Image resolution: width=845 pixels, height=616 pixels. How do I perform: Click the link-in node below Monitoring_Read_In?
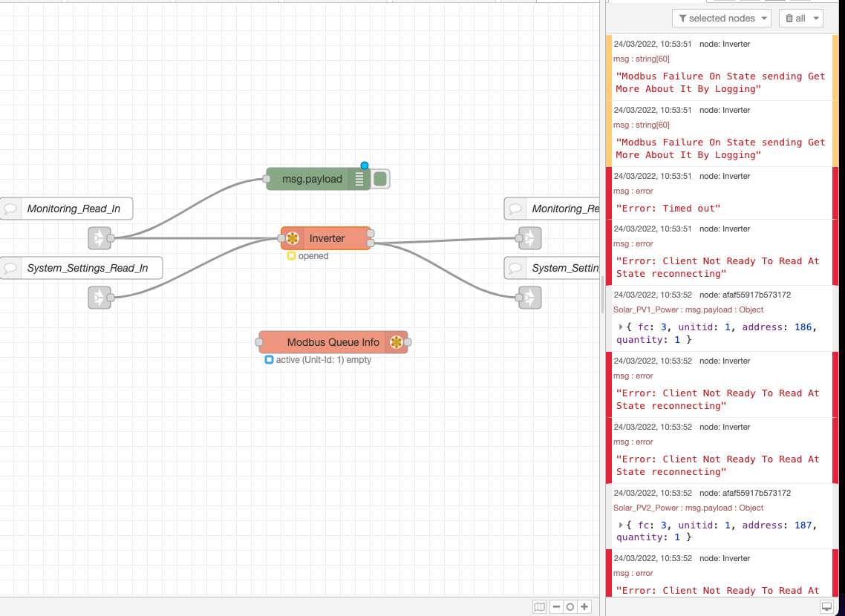pos(98,238)
